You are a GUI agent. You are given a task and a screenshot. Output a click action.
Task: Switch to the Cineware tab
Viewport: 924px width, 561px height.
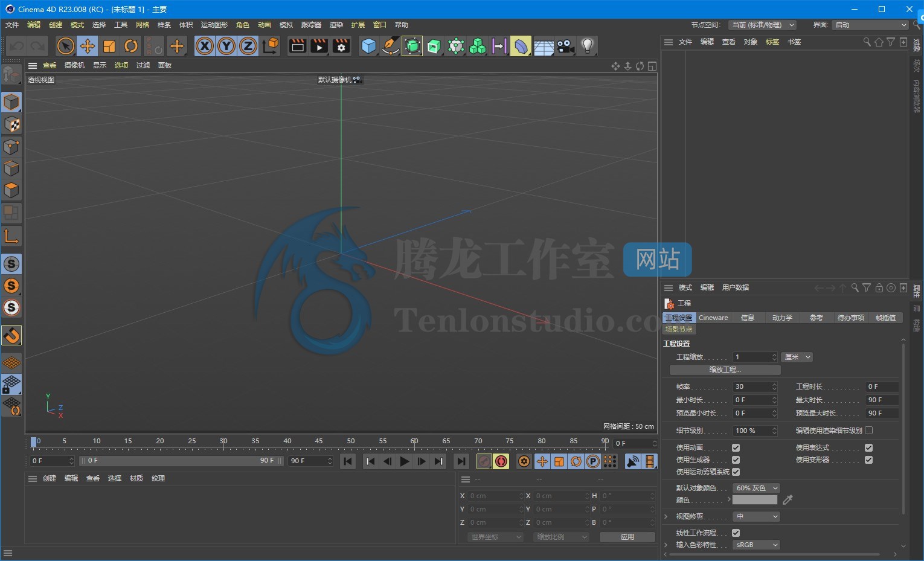point(713,318)
